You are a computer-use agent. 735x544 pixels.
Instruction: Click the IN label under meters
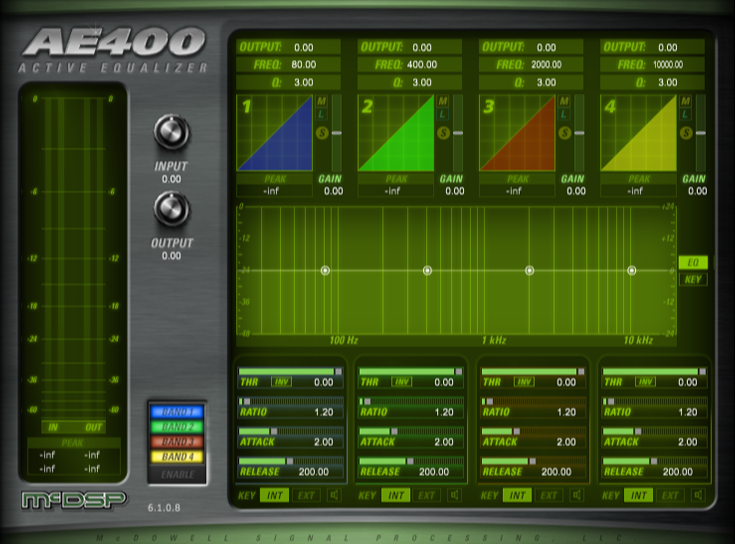click(53, 427)
